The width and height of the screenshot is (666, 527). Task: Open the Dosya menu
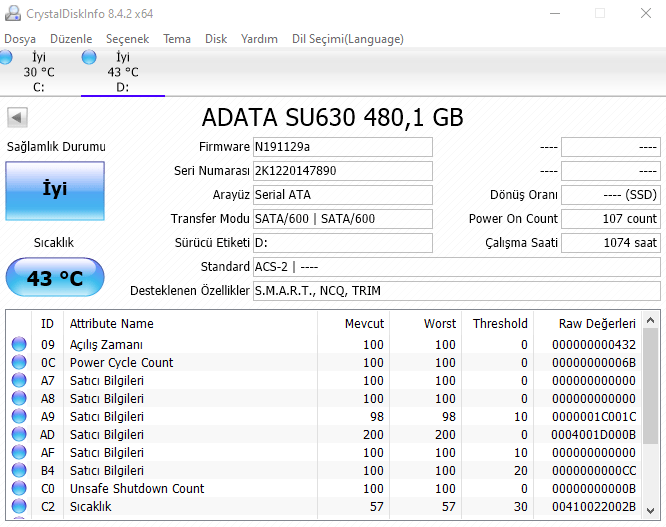[x=20, y=39]
